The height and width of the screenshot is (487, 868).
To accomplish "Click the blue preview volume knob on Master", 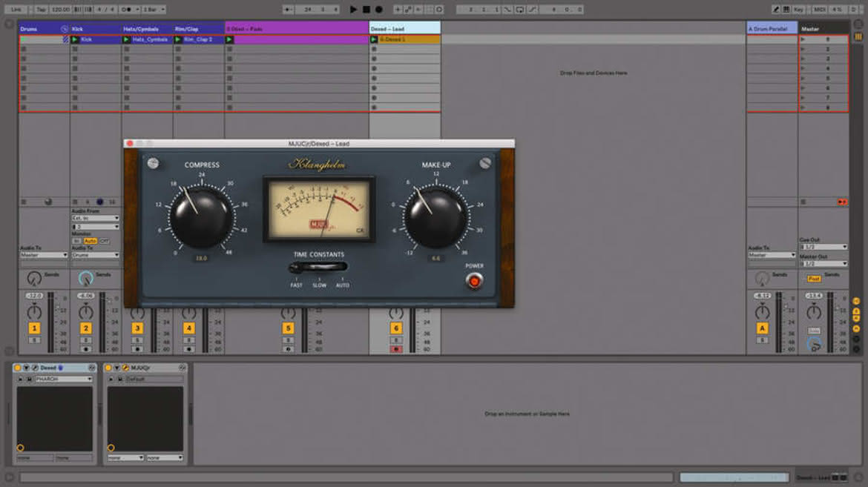I will 814,345.
